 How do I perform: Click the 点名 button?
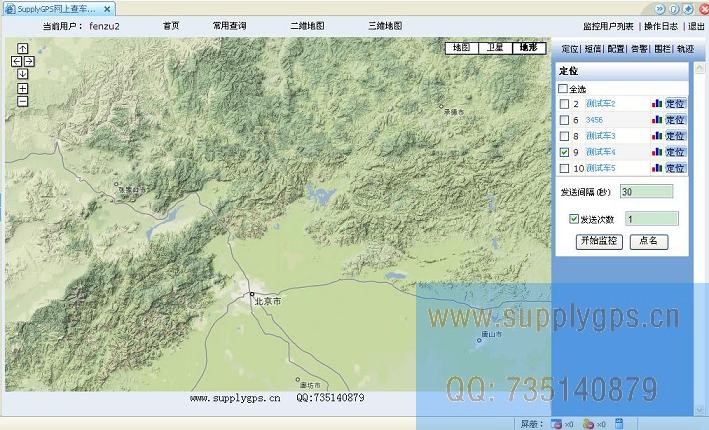click(648, 241)
